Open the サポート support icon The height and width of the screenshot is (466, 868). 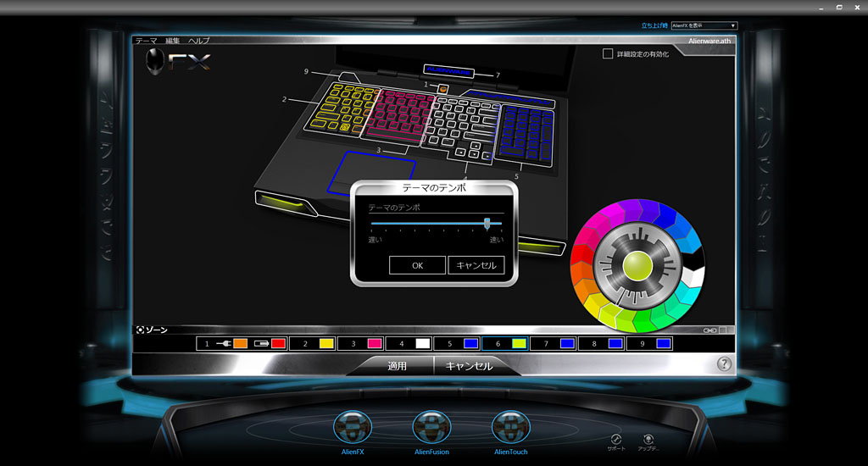click(x=616, y=440)
